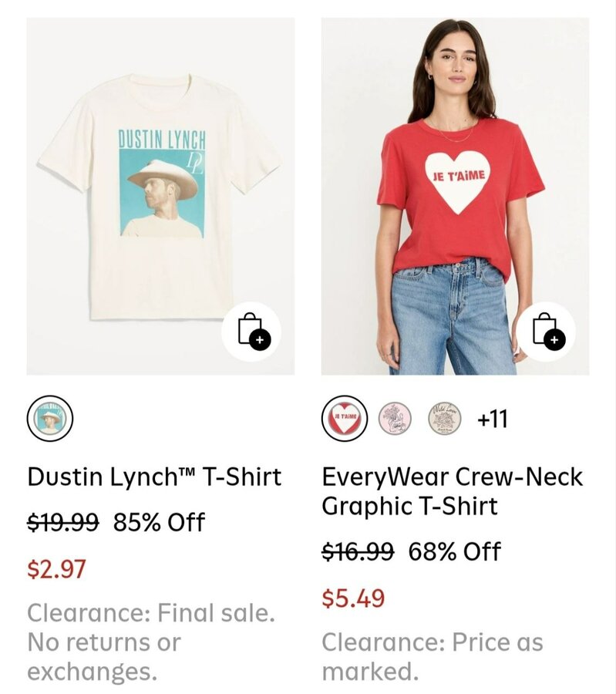Click the crossed-out $19.99 original price

point(62,522)
